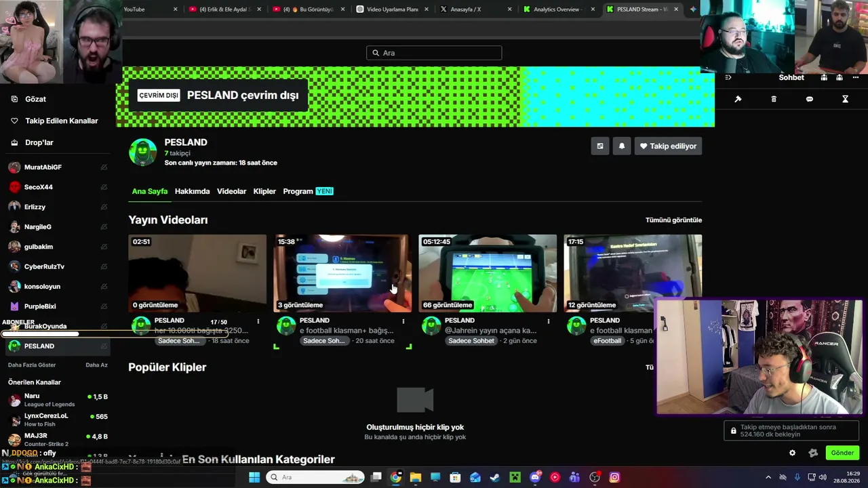
Task: Open Discord from the taskbar
Action: pos(535,477)
